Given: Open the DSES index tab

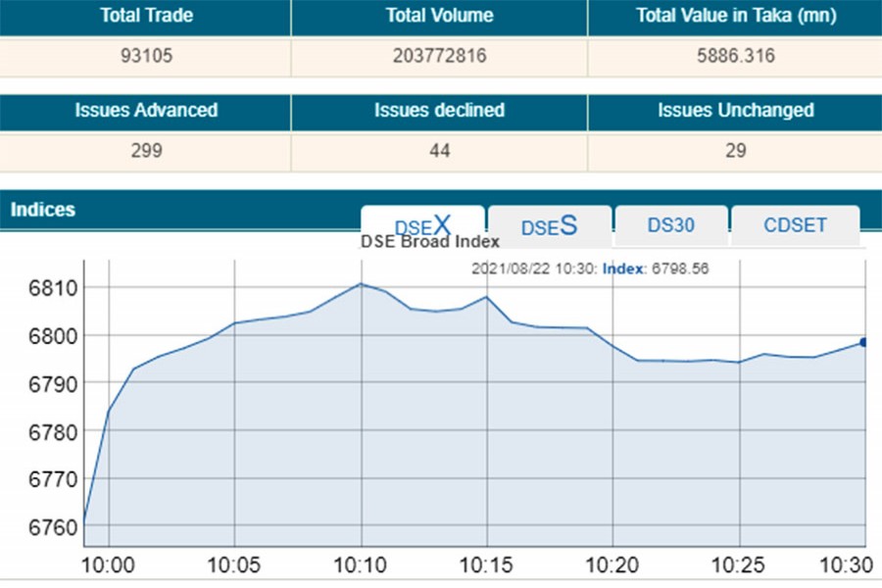Looking at the screenshot, I should point(549,226).
